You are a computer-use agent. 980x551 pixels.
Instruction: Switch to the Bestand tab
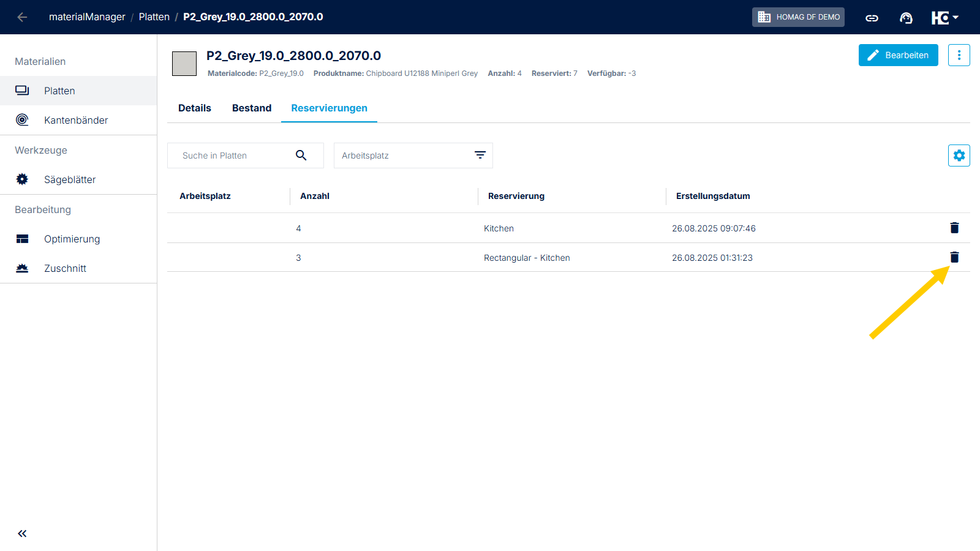252,108
